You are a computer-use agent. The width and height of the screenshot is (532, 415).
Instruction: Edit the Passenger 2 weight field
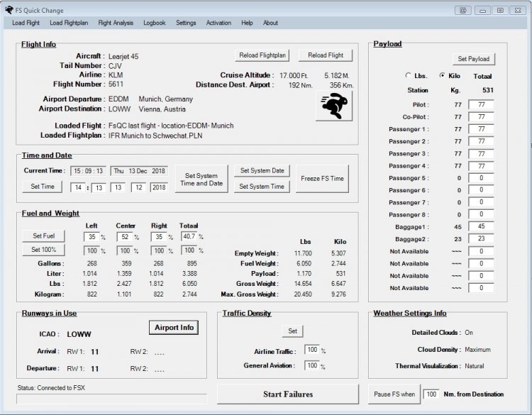(481, 141)
